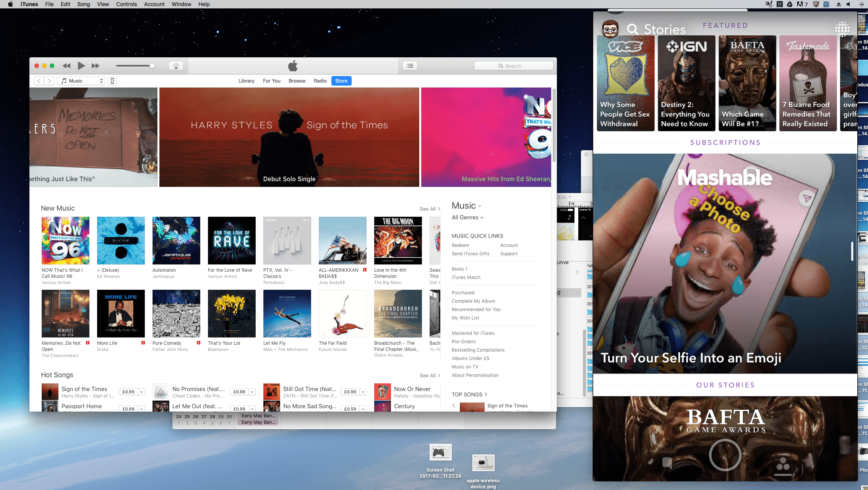This screenshot has width=868, height=490.
Task: Open the More Life album cover by Drake
Action: point(121,313)
